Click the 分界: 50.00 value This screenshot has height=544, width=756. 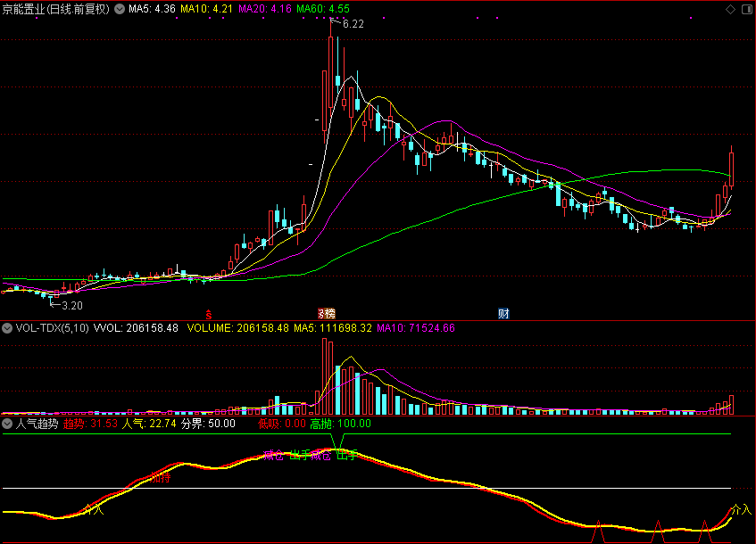pyautogui.click(x=208, y=424)
